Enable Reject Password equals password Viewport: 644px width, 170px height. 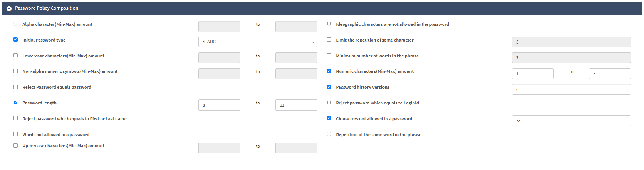pos(16,87)
